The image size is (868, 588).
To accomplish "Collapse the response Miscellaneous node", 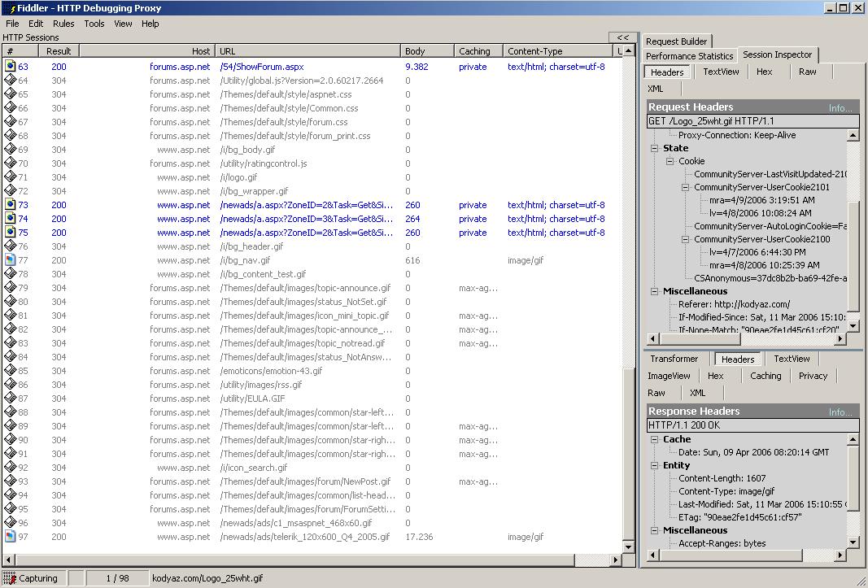I will pyautogui.click(x=654, y=530).
